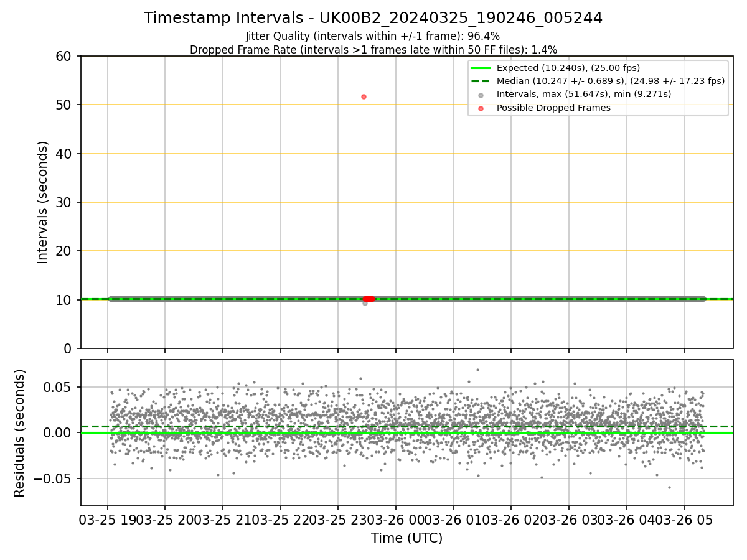Click the red dropped-frames cluster at 10 seconds
This screenshot has width=747, height=560.
[369, 299]
